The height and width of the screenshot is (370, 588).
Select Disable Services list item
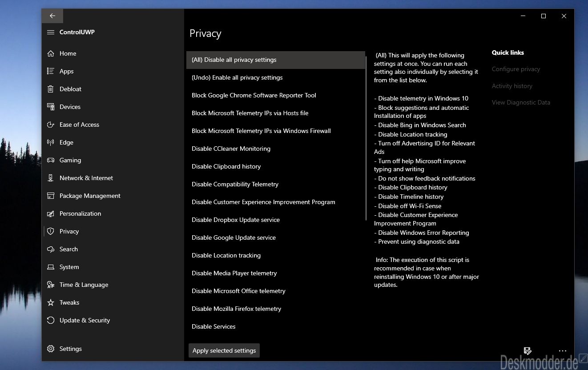pos(276,326)
